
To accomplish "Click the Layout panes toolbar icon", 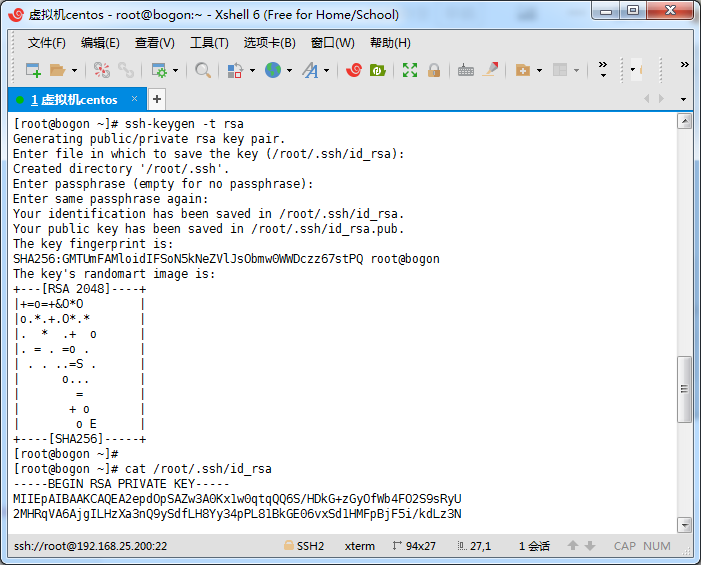I will tap(560, 70).
